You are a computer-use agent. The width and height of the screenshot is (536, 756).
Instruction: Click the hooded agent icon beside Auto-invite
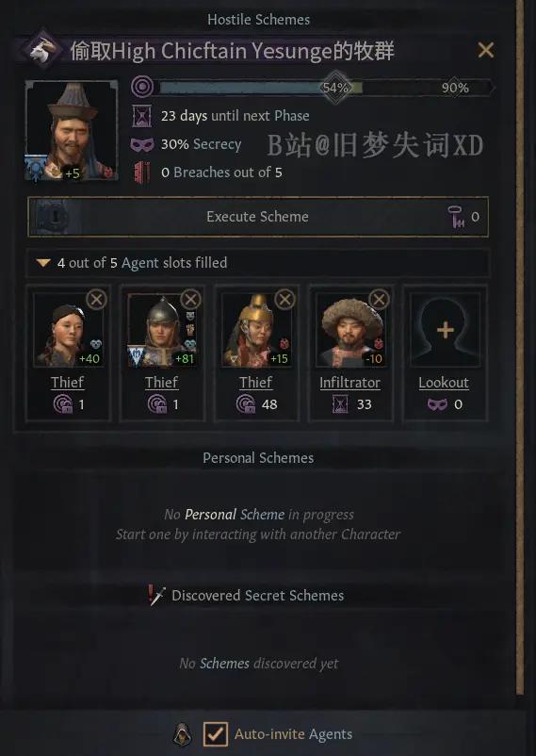click(182, 734)
